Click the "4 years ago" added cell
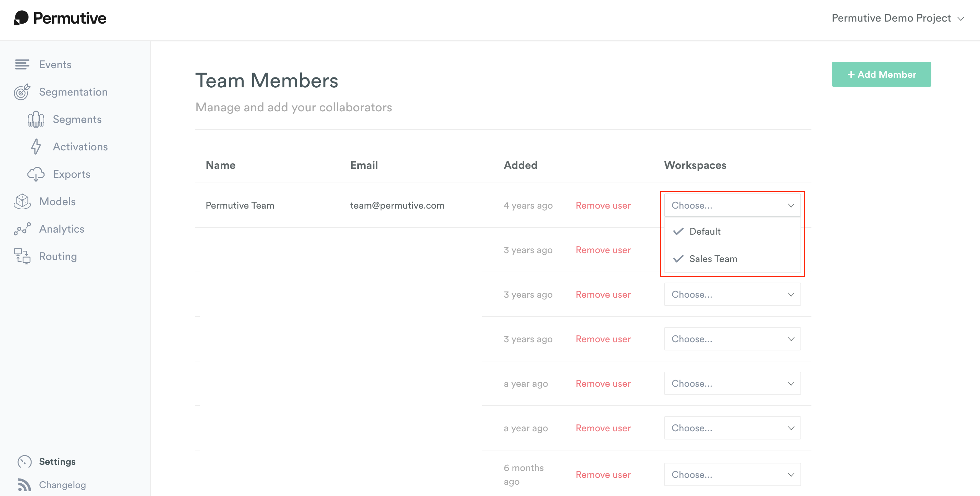The width and height of the screenshot is (980, 496). 528,206
